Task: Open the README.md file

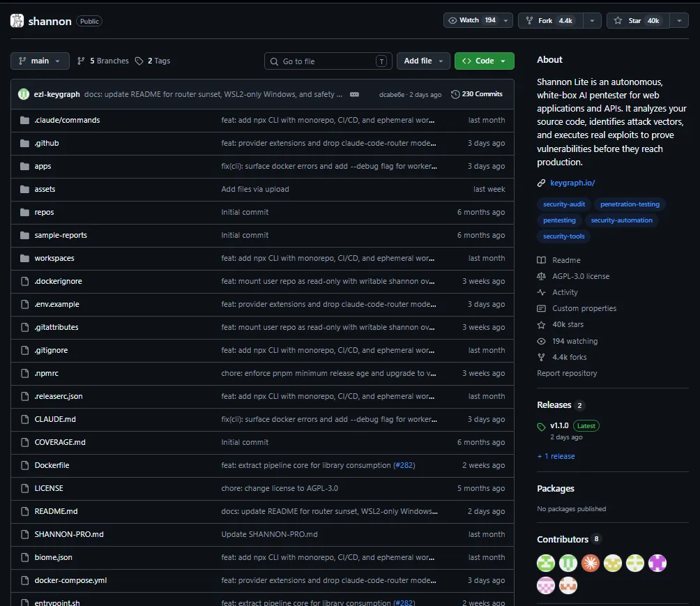Action: [56, 511]
